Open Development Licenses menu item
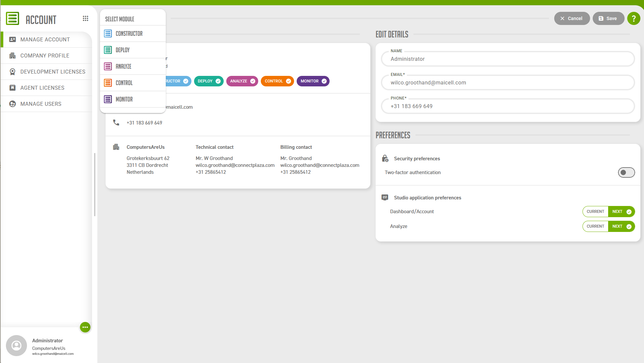The height and width of the screenshot is (363, 644). pos(46,72)
